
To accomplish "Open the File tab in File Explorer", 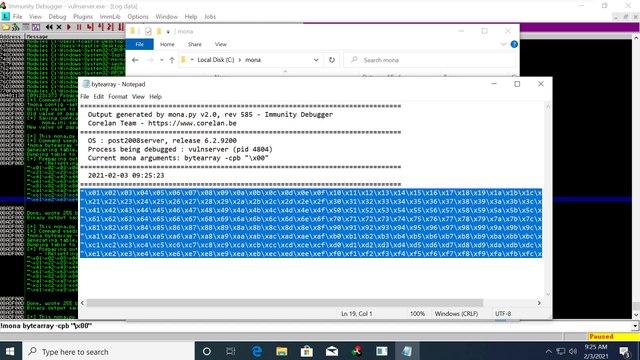I will (140, 44).
